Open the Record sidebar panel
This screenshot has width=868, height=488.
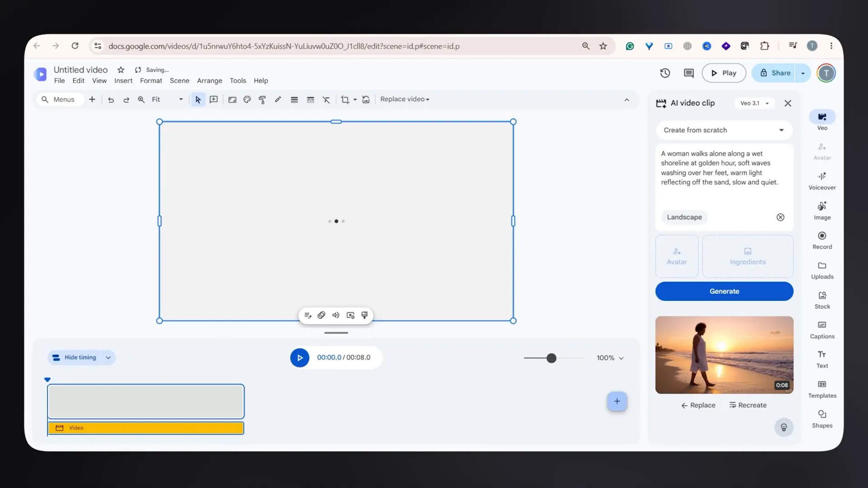click(x=822, y=240)
